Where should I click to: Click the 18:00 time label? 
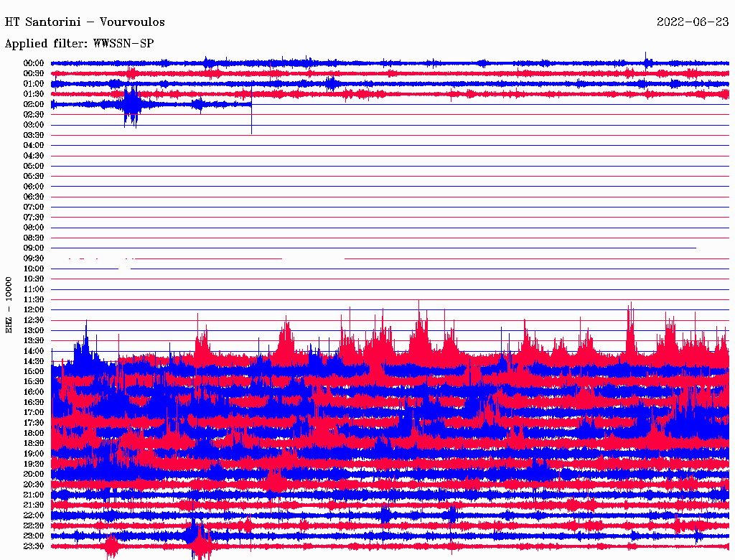pyautogui.click(x=34, y=433)
